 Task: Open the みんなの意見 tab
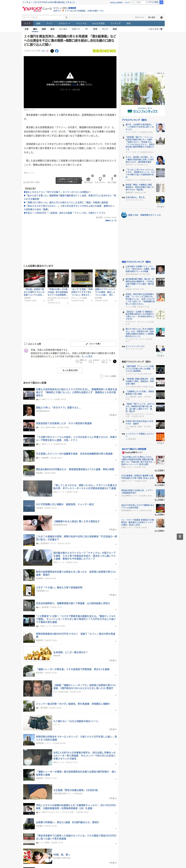point(98,24)
